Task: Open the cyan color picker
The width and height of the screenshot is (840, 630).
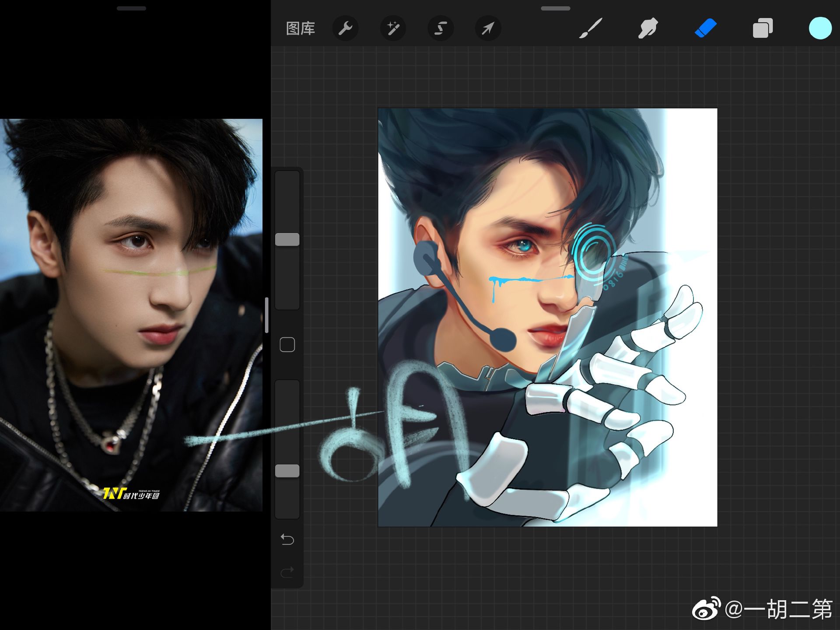Action: (820, 28)
